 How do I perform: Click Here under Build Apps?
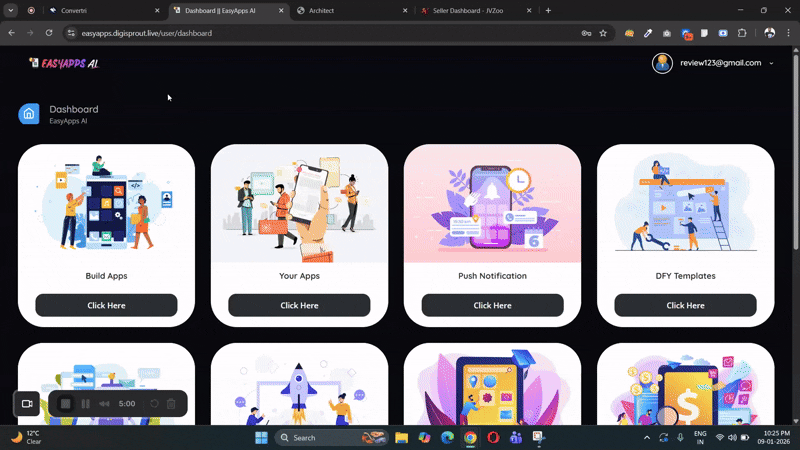point(106,305)
